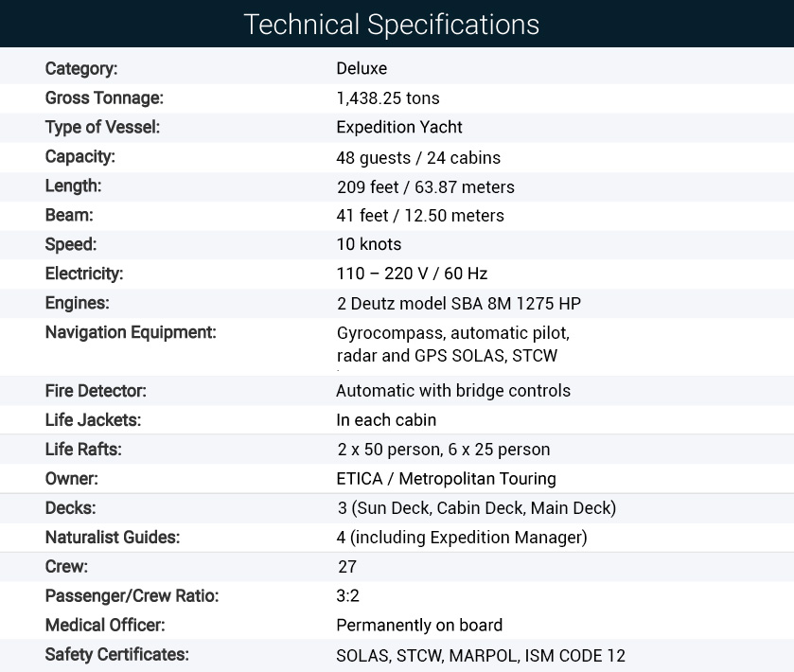The height and width of the screenshot is (672, 794).
Task: Click the Fire Detector value
Action: point(453,391)
